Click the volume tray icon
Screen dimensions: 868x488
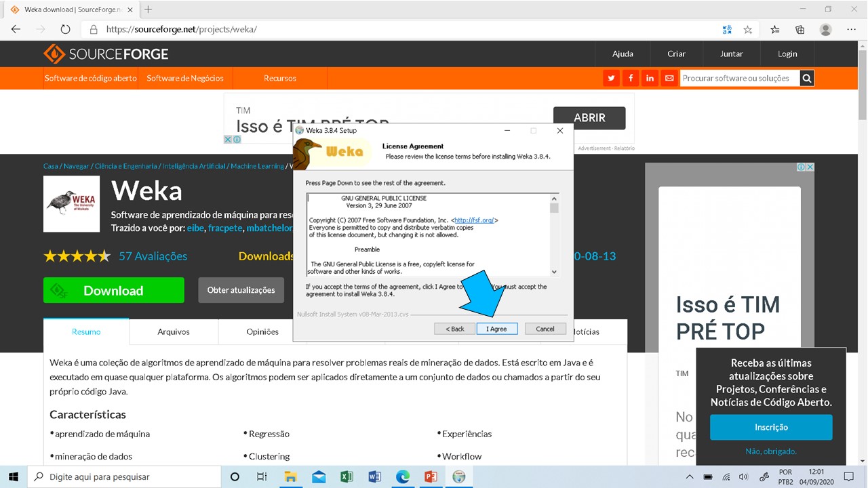click(x=743, y=476)
